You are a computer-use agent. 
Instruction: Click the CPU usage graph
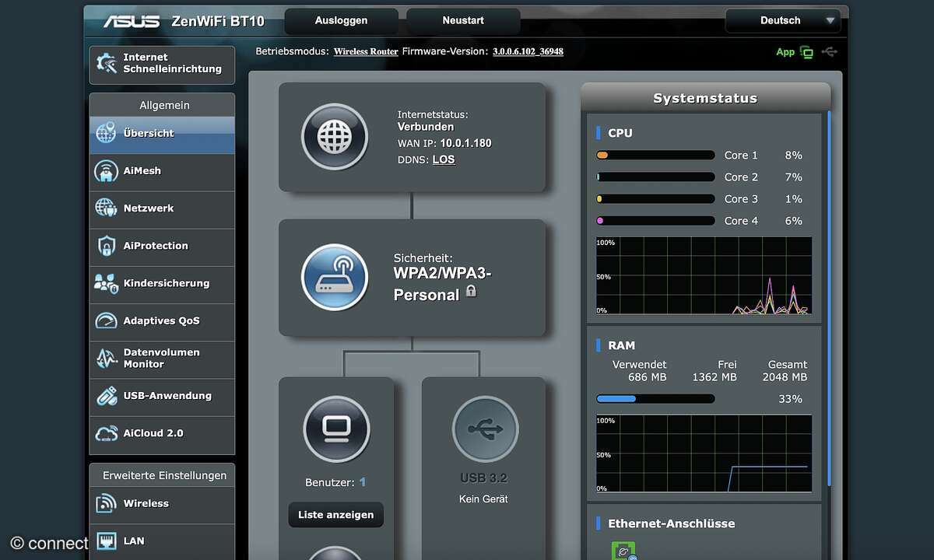pyautogui.click(x=704, y=276)
